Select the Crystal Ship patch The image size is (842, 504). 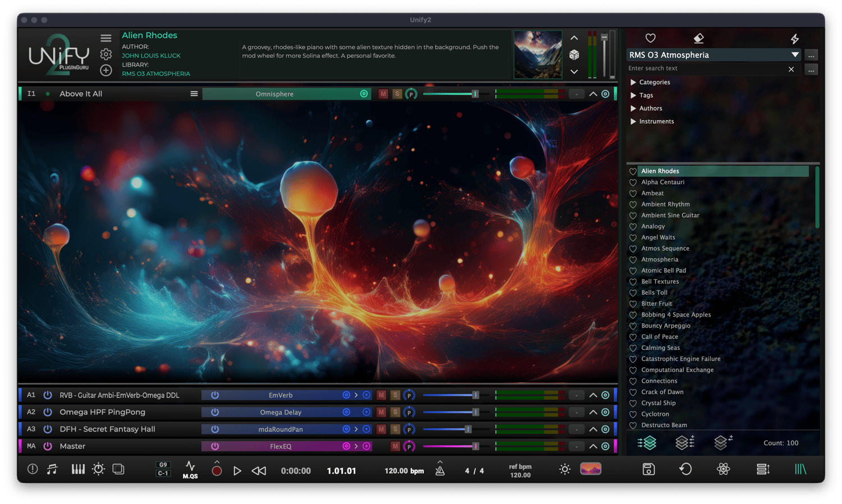pos(658,403)
